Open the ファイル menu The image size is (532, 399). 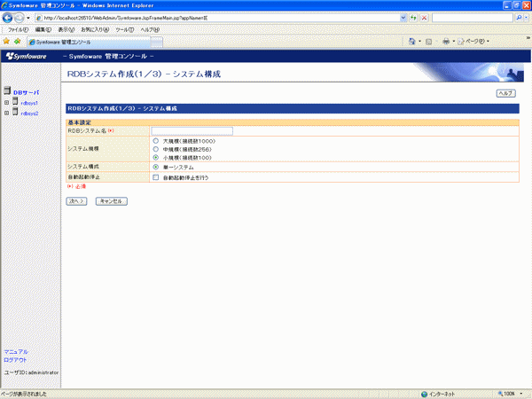(18, 30)
